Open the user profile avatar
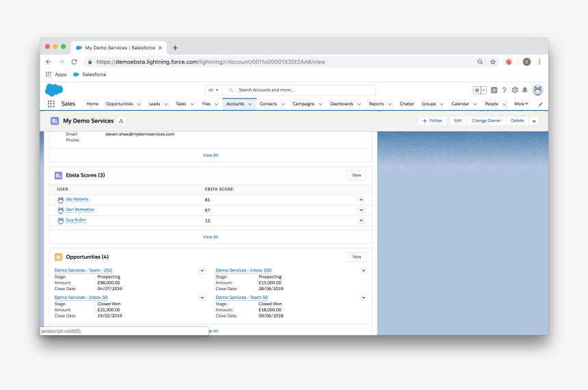The height and width of the screenshot is (390, 588). point(538,90)
